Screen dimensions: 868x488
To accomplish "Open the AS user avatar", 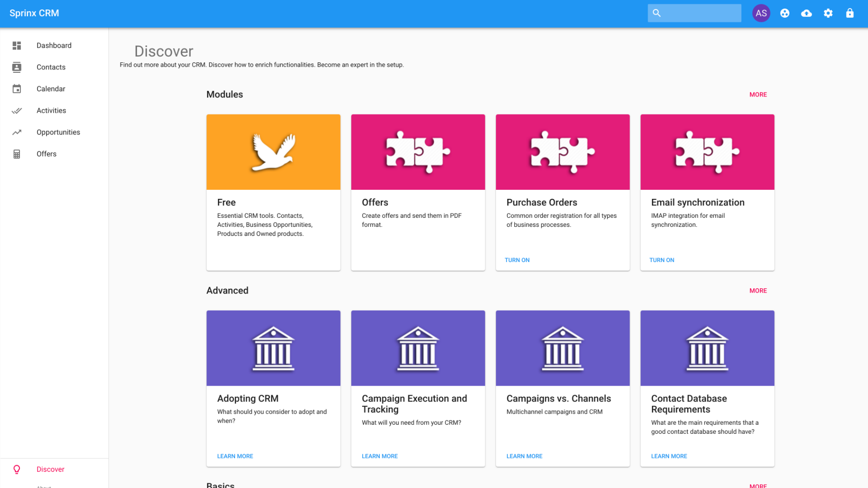I will 761,13.
